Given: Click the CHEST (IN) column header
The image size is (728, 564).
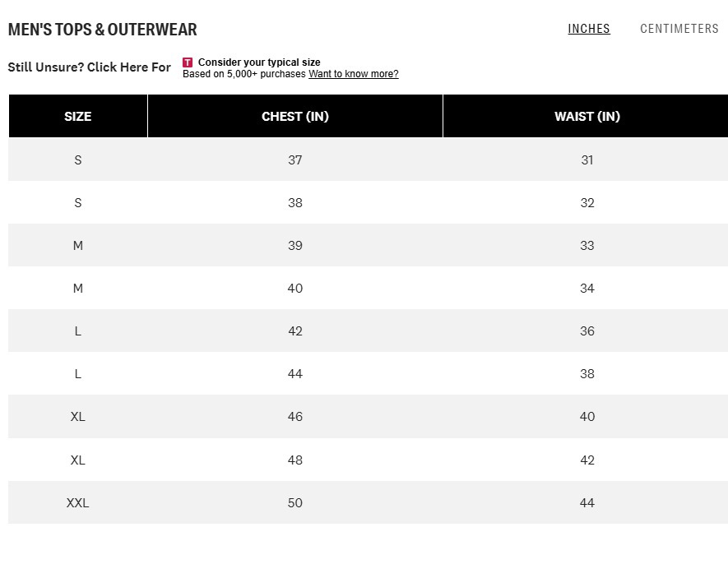Looking at the screenshot, I should [x=295, y=116].
